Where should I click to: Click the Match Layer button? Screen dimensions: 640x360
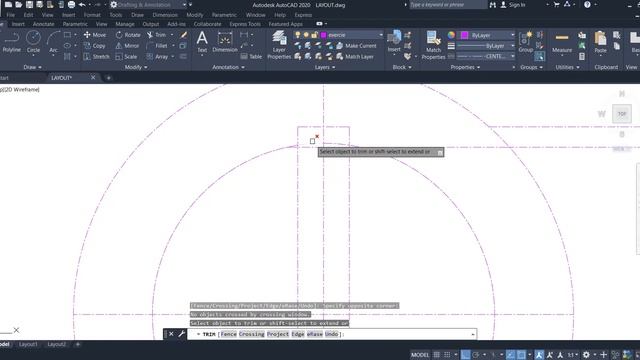[x=355, y=56]
